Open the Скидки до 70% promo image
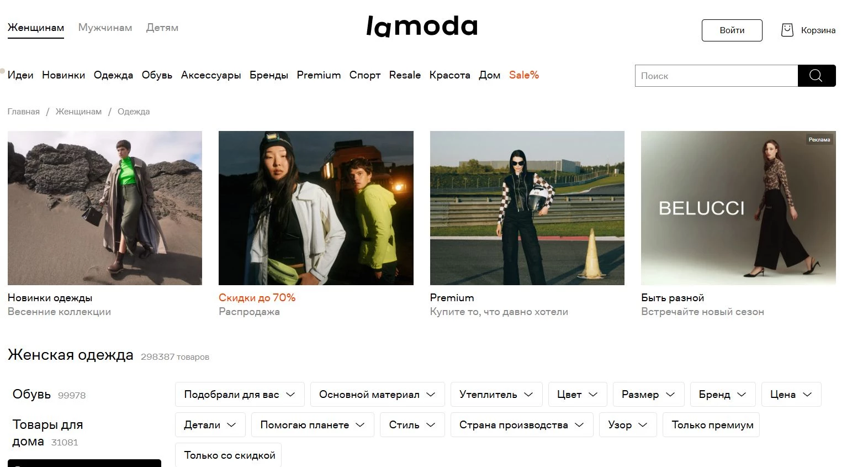Screen dimensions: 868x467 pyautogui.click(x=316, y=208)
